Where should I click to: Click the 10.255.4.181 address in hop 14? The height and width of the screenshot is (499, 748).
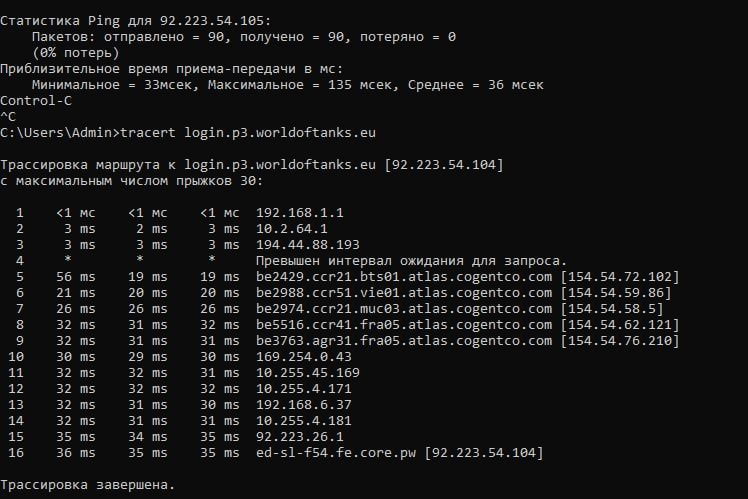click(303, 421)
